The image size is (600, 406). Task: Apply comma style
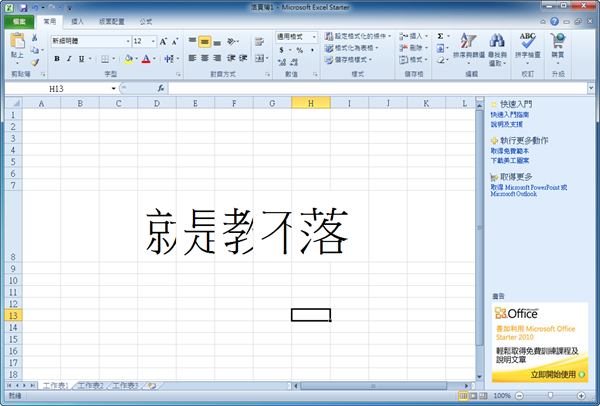click(x=312, y=50)
